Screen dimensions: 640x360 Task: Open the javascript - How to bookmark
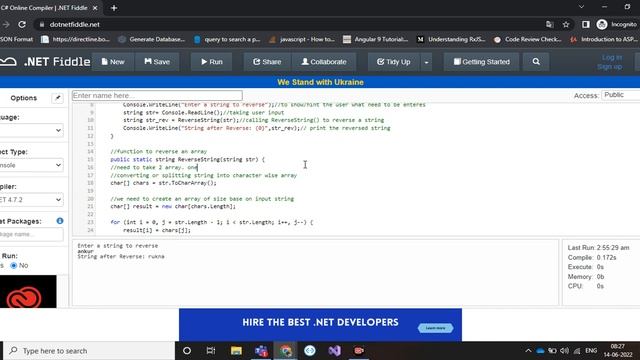[302, 39]
